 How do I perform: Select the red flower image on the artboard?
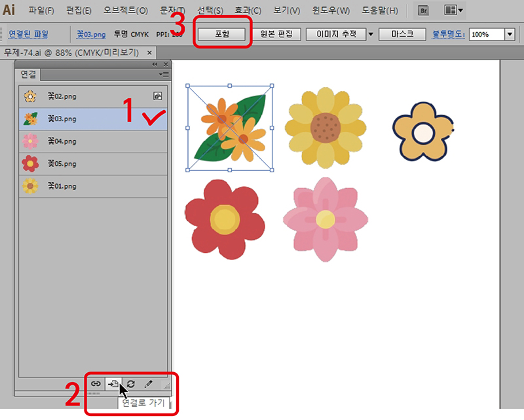pyautogui.click(x=225, y=220)
